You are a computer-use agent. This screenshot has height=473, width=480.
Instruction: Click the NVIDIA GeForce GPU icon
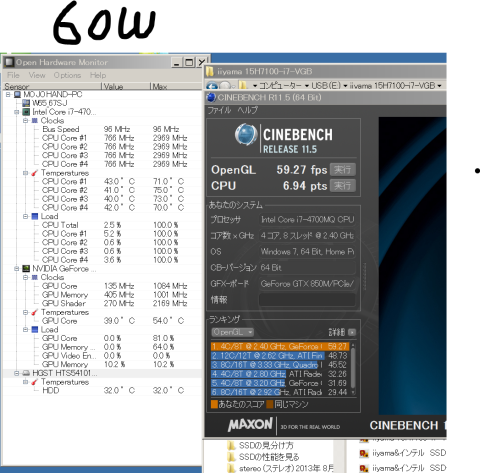(x=26, y=269)
